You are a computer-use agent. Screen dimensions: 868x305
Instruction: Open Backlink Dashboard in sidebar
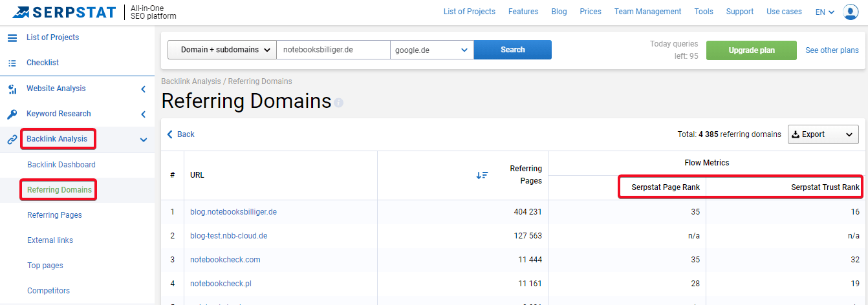pos(61,165)
